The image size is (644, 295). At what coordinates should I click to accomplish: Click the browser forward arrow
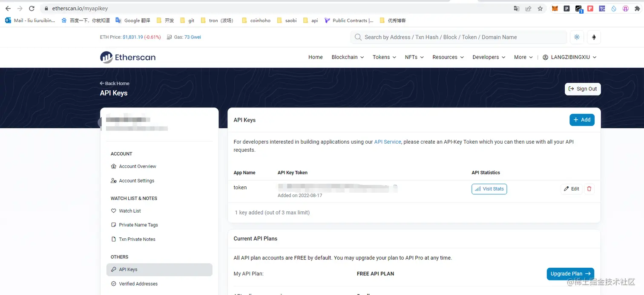click(20, 8)
